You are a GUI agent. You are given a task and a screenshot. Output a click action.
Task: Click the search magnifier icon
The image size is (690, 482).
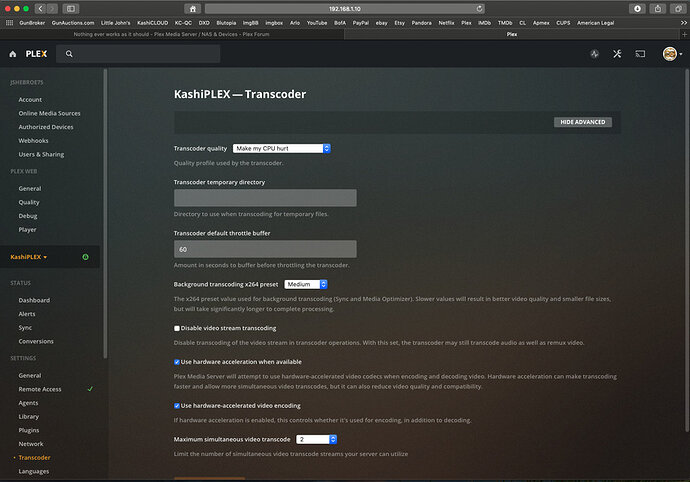point(69,54)
